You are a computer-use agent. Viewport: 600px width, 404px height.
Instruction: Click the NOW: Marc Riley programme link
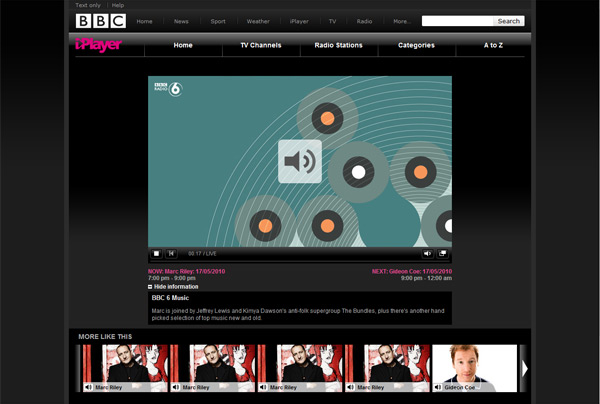tap(186, 271)
